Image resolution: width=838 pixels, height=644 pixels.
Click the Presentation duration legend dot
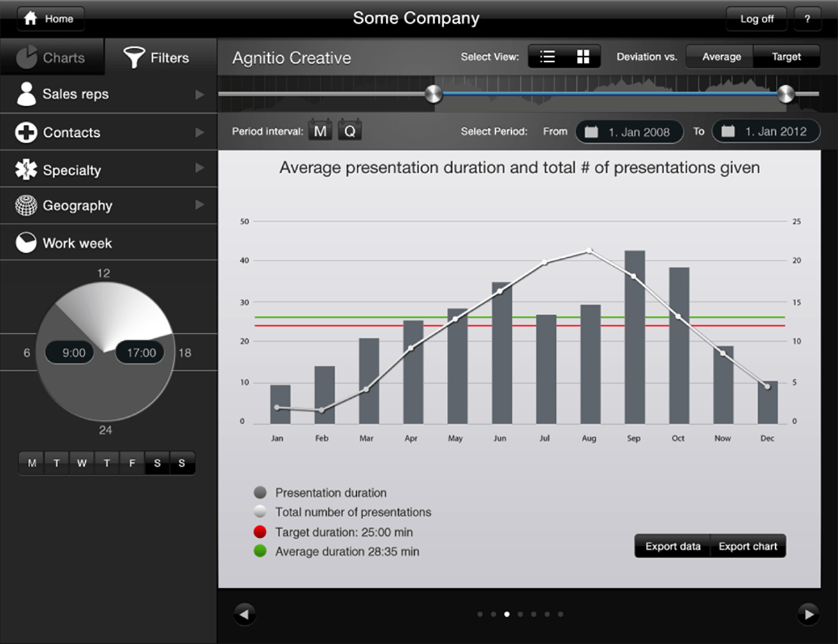pyautogui.click(x=260, y=493)
